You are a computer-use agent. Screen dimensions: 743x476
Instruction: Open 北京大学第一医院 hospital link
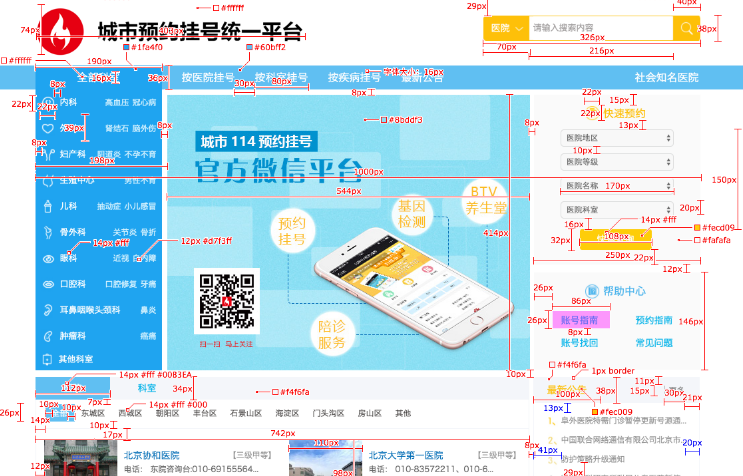click(x=406, y=455)
